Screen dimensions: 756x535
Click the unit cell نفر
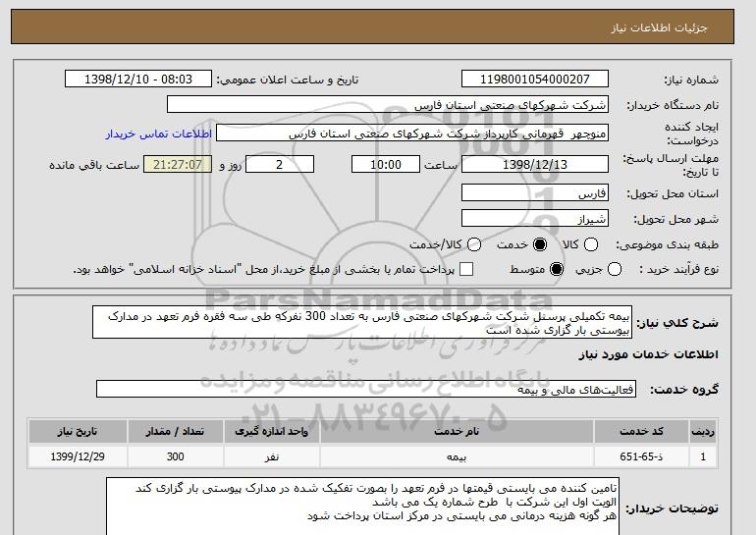click(271, 456)
